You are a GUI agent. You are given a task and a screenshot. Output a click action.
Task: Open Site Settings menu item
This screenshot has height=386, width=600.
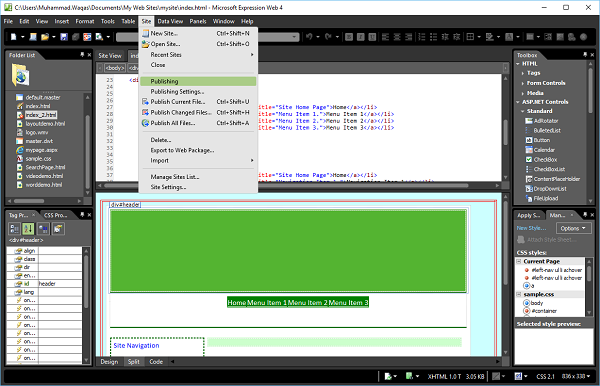click(x=198, y=187)
